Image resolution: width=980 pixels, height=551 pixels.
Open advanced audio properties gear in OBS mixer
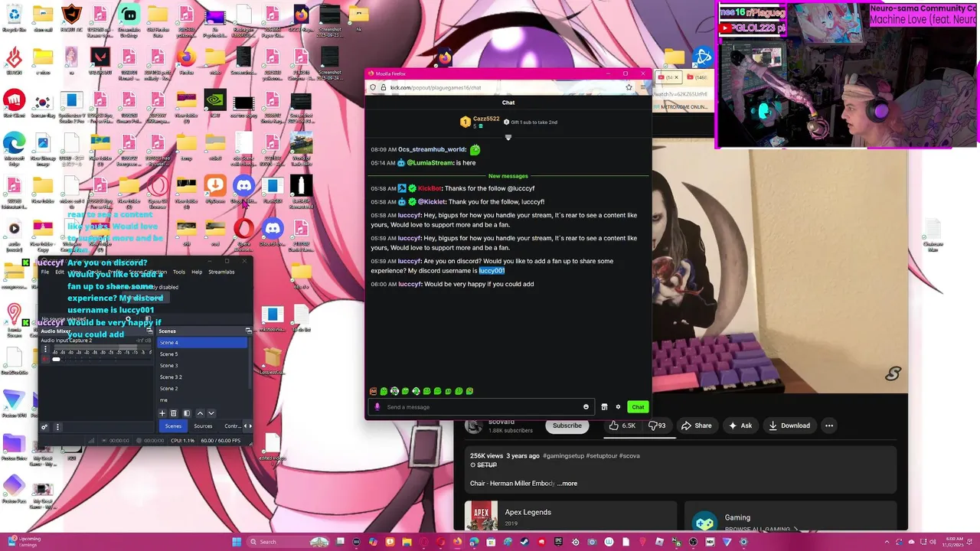tap(44, 427)
